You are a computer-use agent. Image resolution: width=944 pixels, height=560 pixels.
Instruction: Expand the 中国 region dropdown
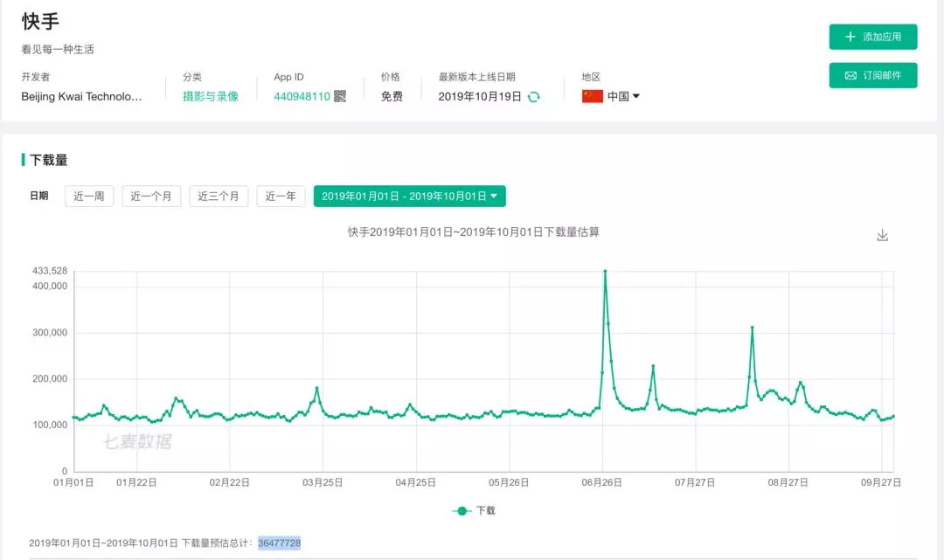click(624, 96)
